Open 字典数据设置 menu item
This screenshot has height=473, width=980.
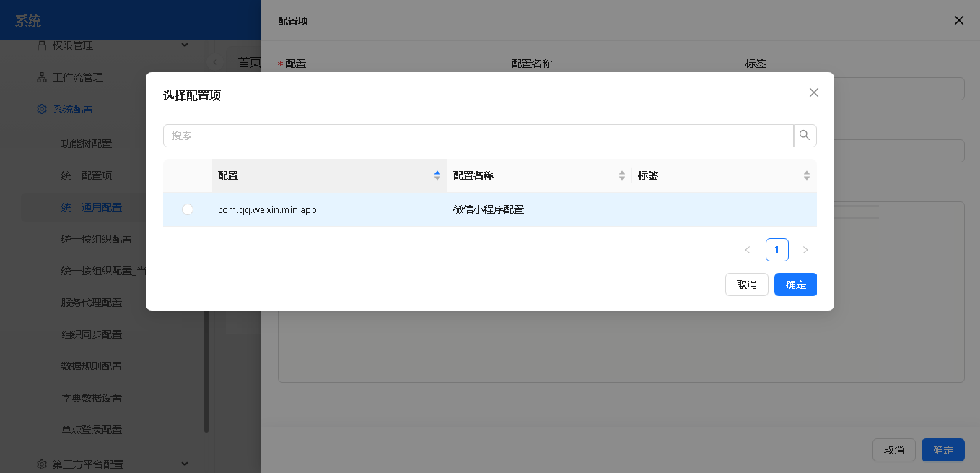pyautogui.click(x=92, y=398)
